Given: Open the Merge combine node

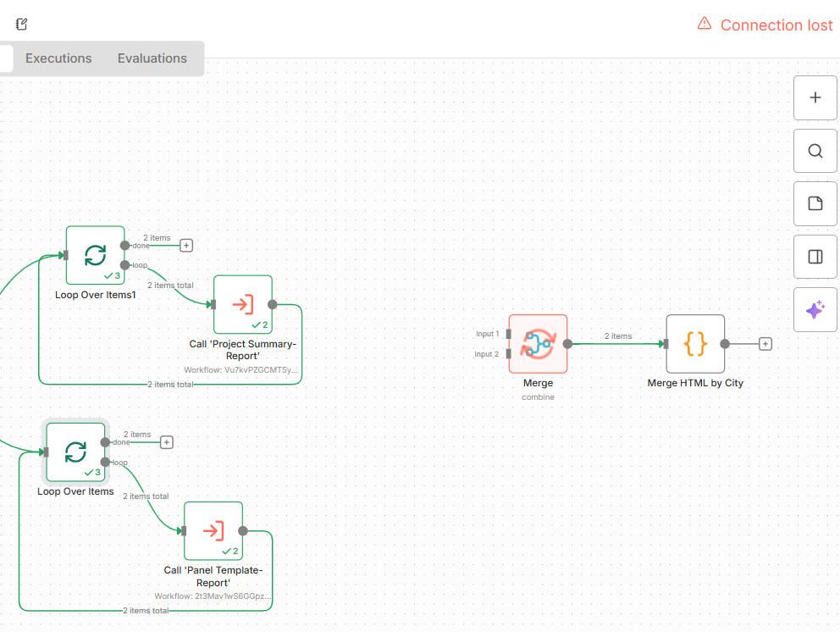Looking at the screenshot, I should tap(538, 345).
